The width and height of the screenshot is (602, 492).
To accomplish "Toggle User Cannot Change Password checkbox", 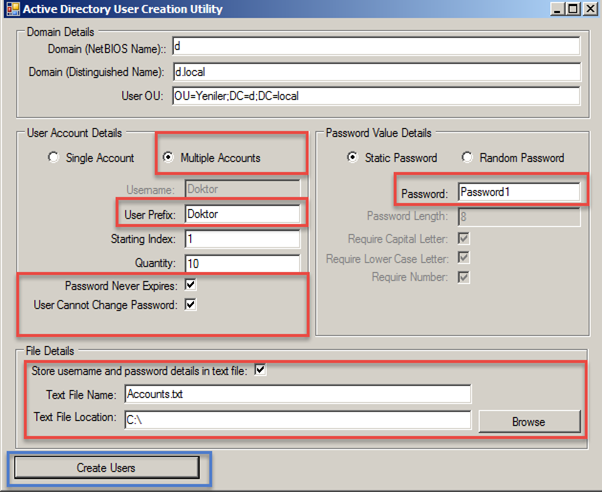I will point(190,305).
